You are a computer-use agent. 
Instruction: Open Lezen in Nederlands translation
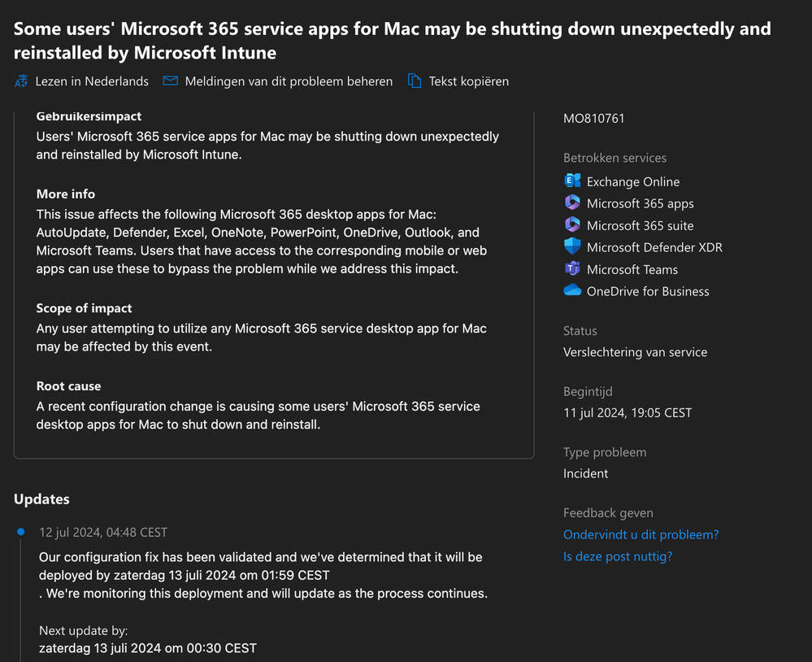(92, 81)
